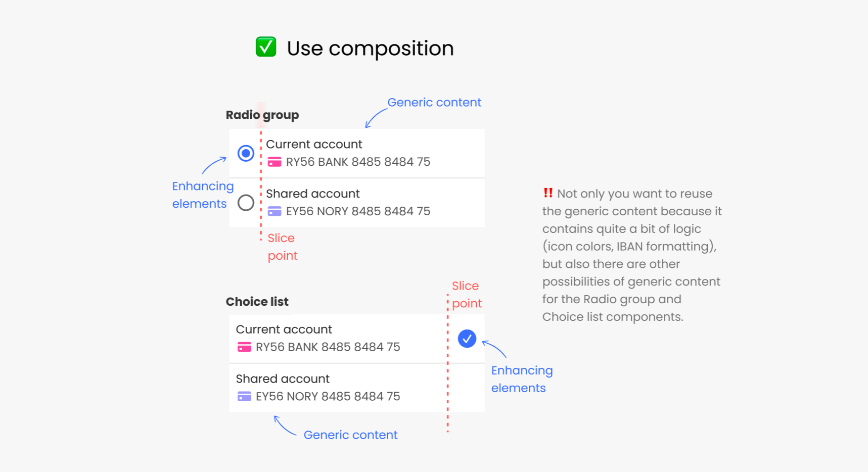
Task: Click the Choice list heading label
Action: [257, 301]
